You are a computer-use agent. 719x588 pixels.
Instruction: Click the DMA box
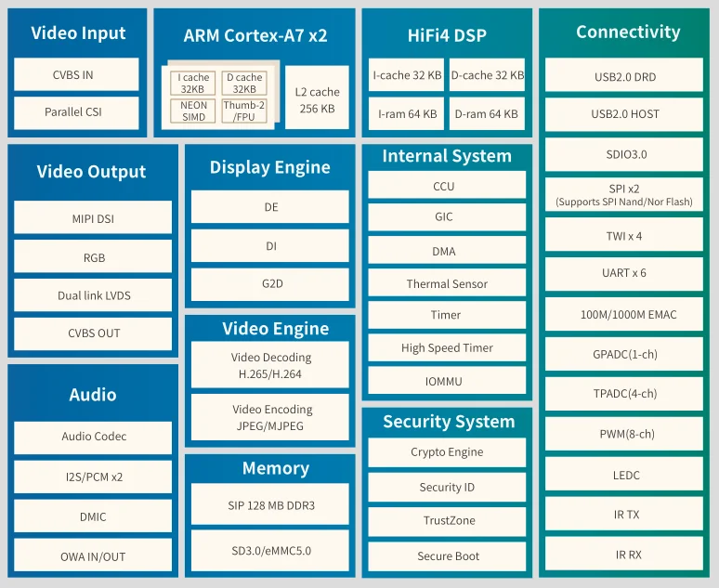point(447,250)
